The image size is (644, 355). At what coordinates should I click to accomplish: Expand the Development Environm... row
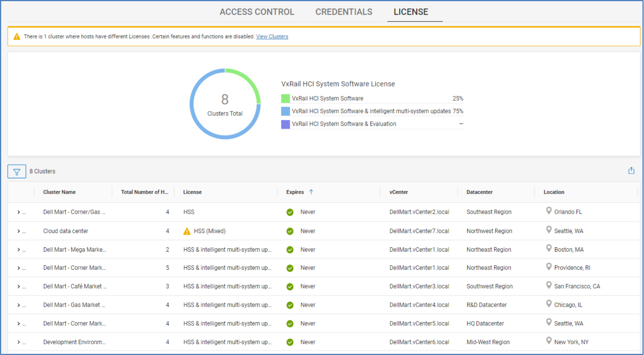click(19, 342)
